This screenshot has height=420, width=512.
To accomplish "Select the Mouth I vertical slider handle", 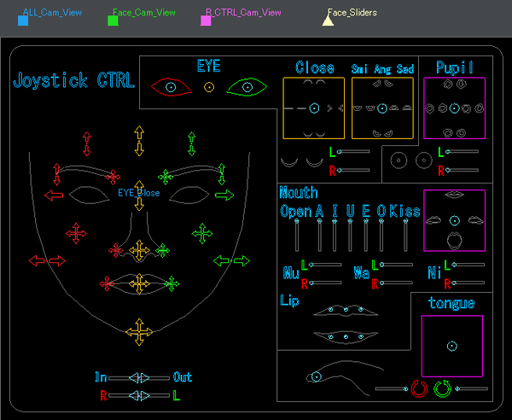I will [x=335, y=221].
